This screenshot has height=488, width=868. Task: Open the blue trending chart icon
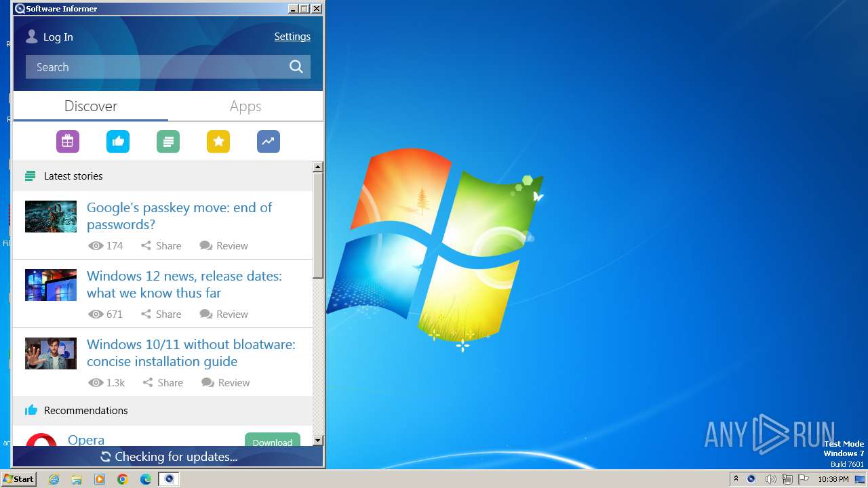[x=269, y=141]
